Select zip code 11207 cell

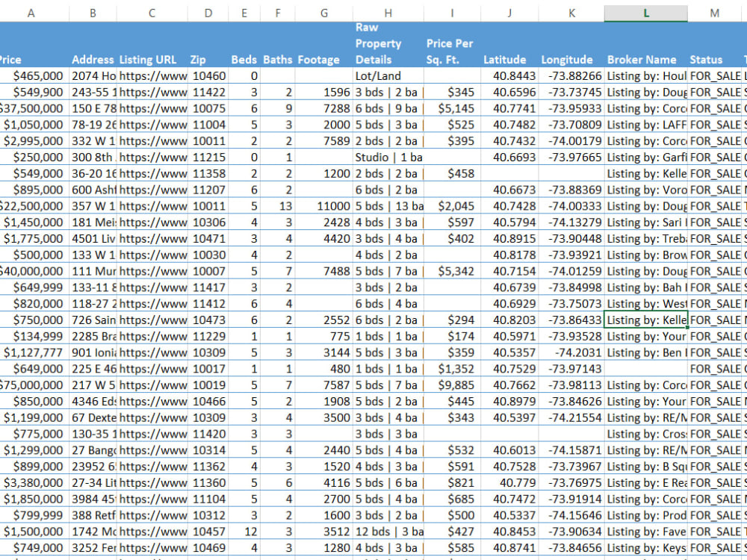[x=208, y=190]
